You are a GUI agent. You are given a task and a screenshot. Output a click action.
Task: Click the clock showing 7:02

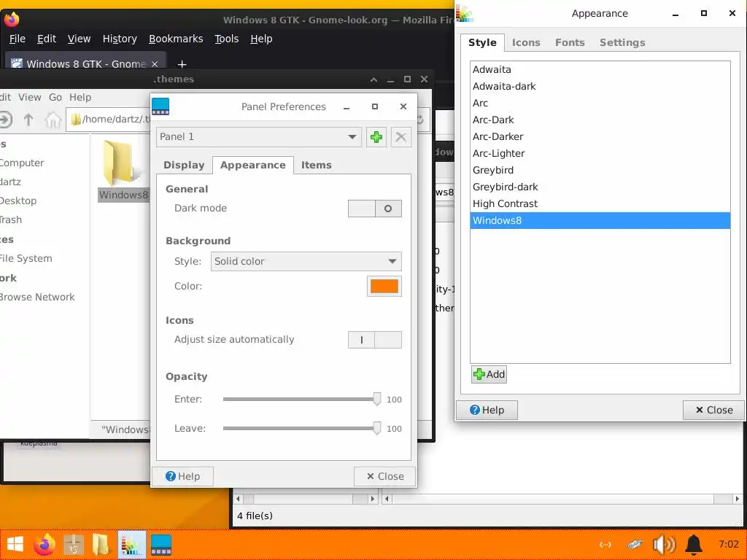(729, 544)
